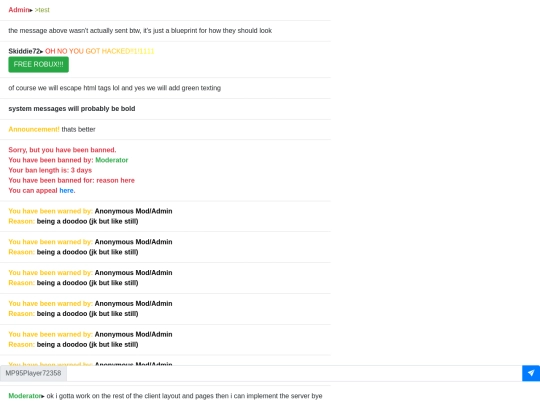540x405 pixels.
Task: Click 'You have been banned for: reason here'
Action: click(71, 180)
